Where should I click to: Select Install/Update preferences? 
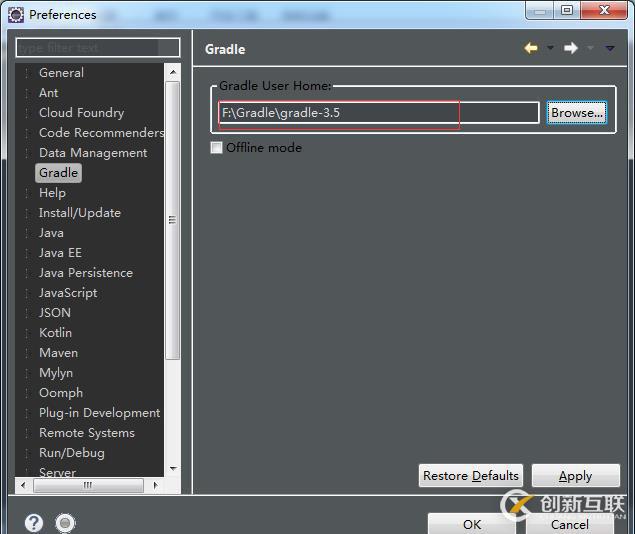point(80,213)
